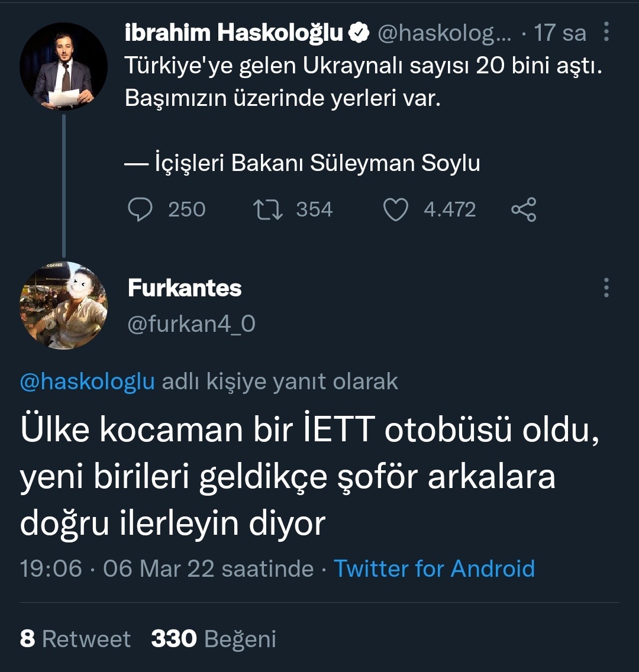The width and height of the screenshot is (639, 672).
Task: View the "330 Beğeni" likes list
Action: 214,639
